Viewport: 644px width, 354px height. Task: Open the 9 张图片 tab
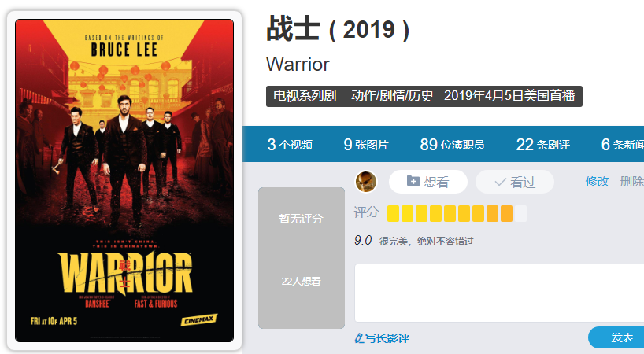click(365, 145)
